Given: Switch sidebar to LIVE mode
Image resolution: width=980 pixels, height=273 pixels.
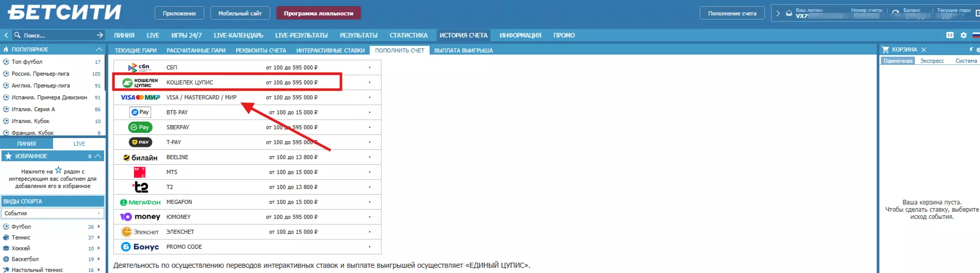Looking at the screenshot, I should 79,144.
